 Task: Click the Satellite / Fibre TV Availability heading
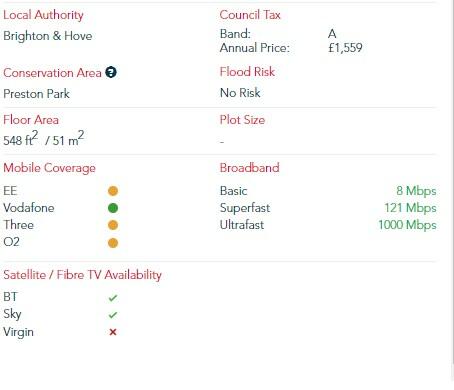tap(82, 275)
